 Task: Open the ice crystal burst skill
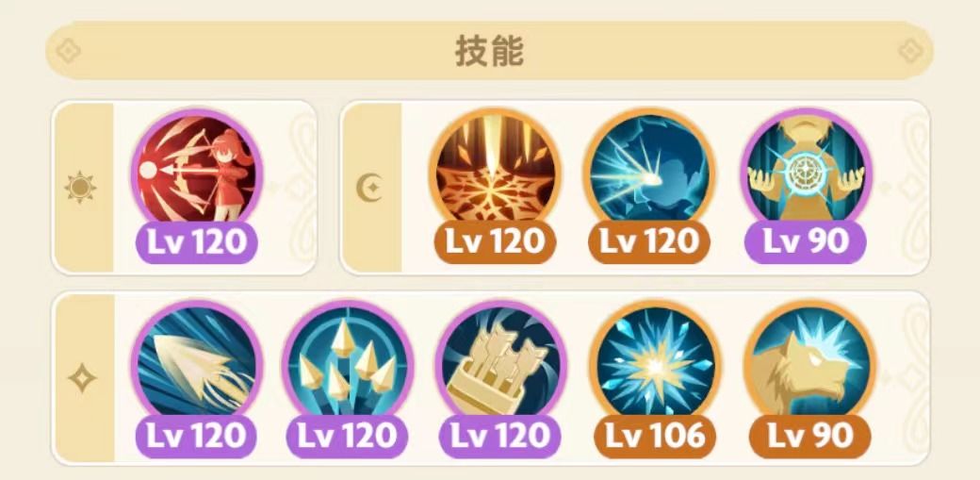[x=656, y=366]
